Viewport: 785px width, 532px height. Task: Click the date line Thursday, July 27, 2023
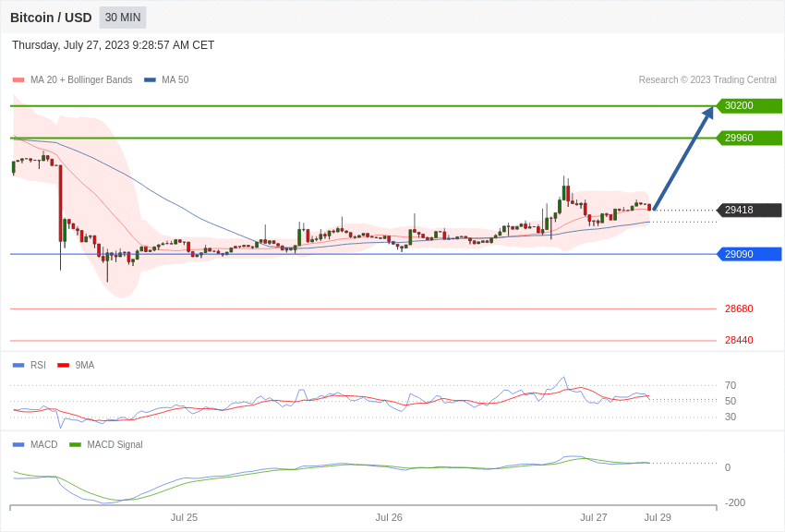[114, 45]
